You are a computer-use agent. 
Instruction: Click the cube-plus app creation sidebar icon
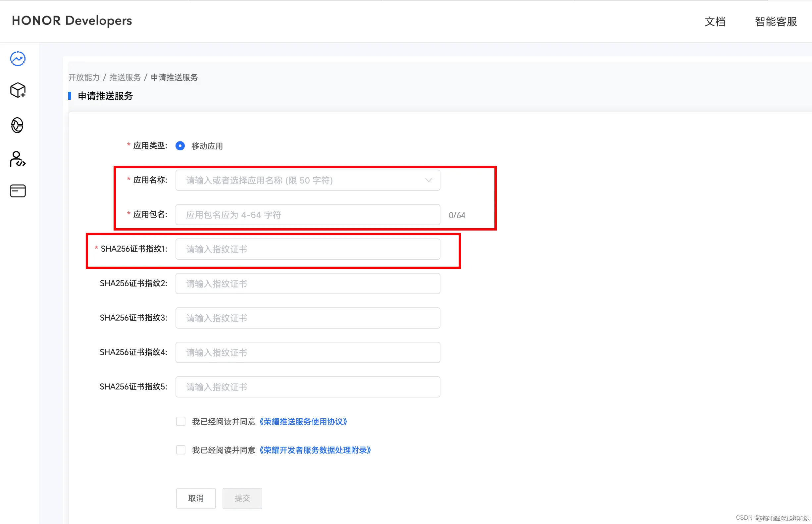18,90
